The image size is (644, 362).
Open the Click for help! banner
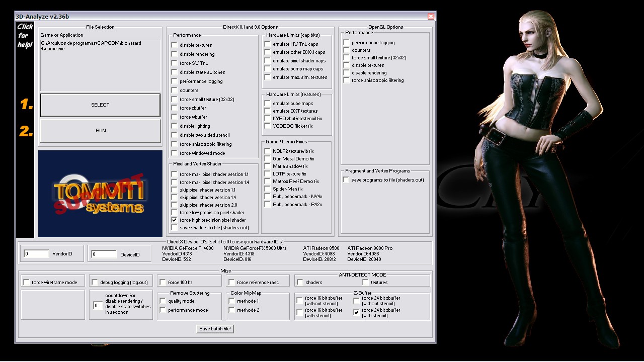[x=25, y=36]
